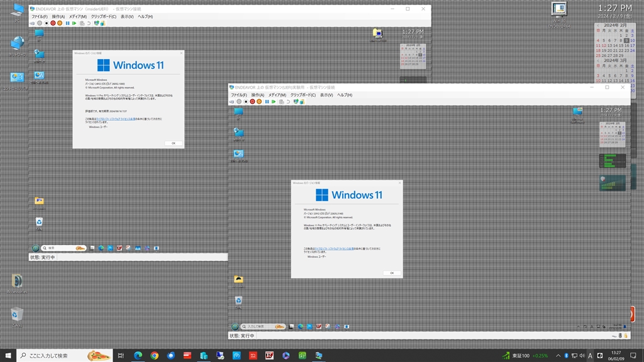Click OK in the insiderUEFI Windows version dialog
Image resolution: width=644 pixels, height=362 pixels.
(173, 143)
